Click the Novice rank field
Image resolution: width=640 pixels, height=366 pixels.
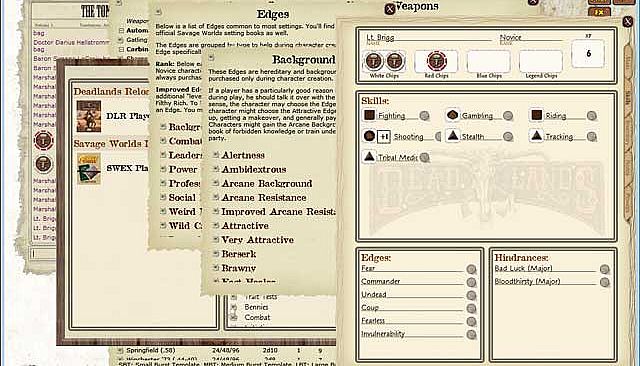531,38
